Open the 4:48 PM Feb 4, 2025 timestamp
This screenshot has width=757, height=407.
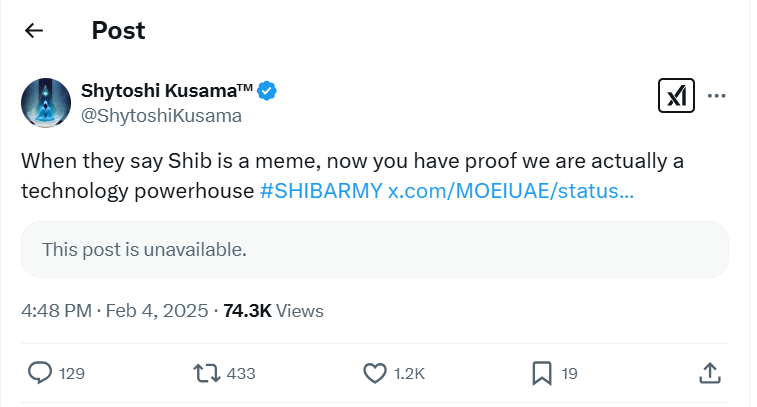pyautogui.click(x=114, y=311)
